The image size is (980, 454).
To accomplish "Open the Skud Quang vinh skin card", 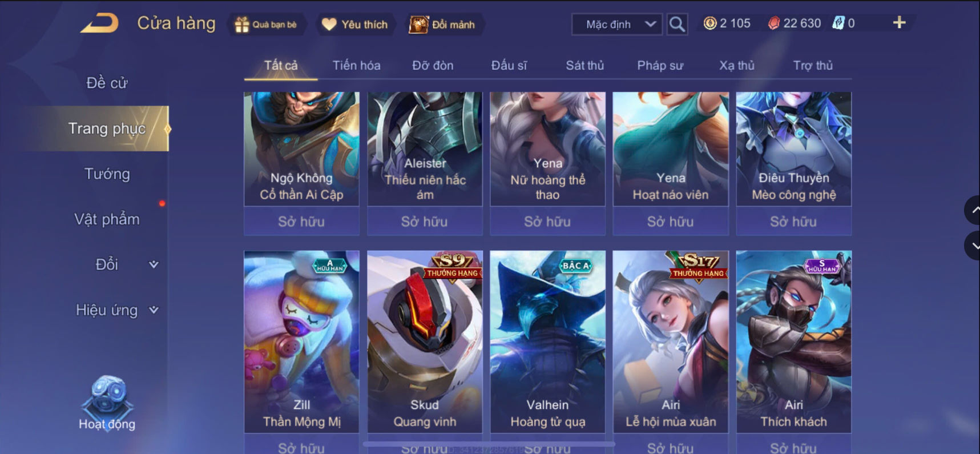I will coord(425,341).
